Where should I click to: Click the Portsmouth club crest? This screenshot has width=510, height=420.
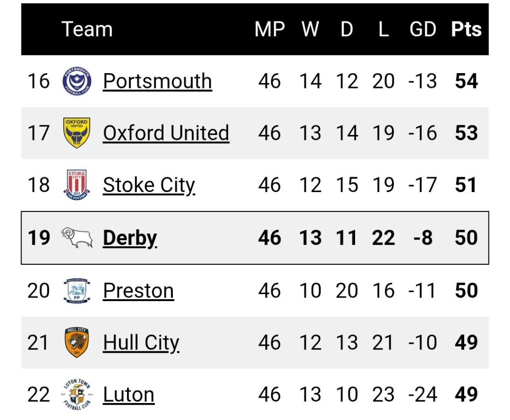click(76, 81)
